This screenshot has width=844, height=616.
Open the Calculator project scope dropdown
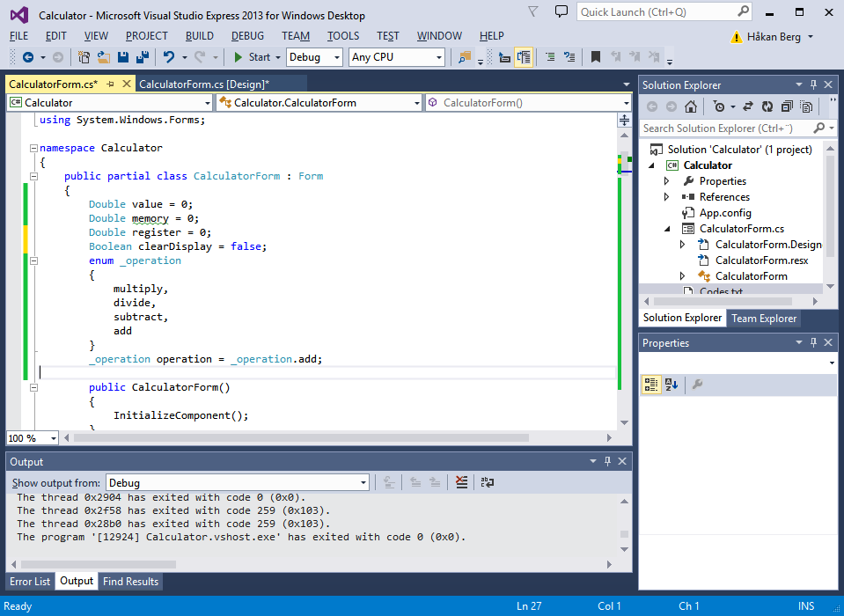tap(110, 103)
